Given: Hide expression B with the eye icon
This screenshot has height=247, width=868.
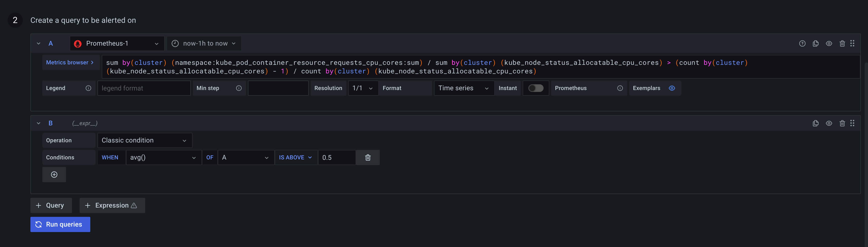Looking at the screenshot, I should click(829, 123).
